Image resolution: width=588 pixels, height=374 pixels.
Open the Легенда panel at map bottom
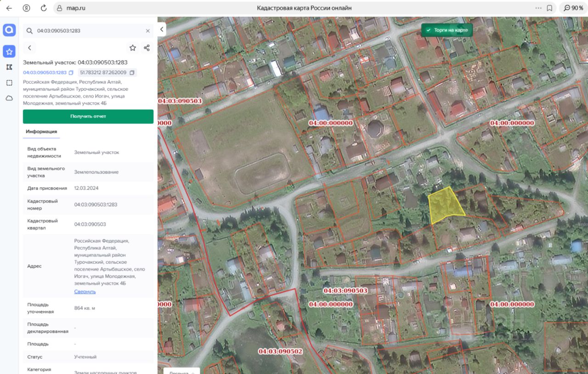(182, 372)
